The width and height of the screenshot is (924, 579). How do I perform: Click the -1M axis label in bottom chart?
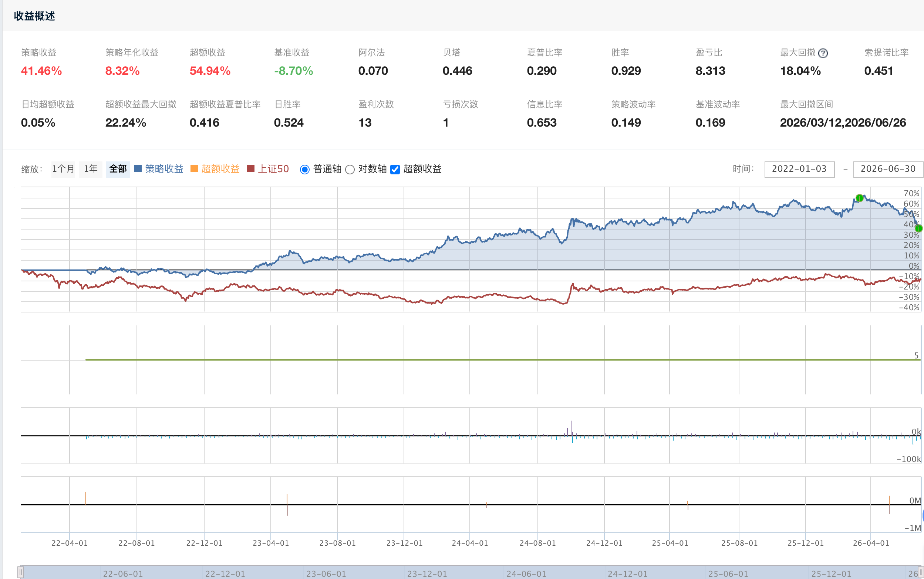coord(913,528)
